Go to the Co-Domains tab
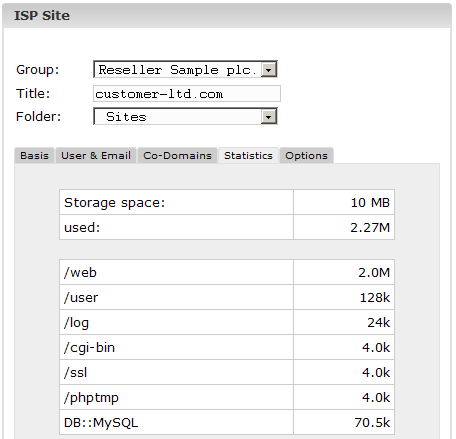This screenshot has height=439, width=456. (177, 156)
